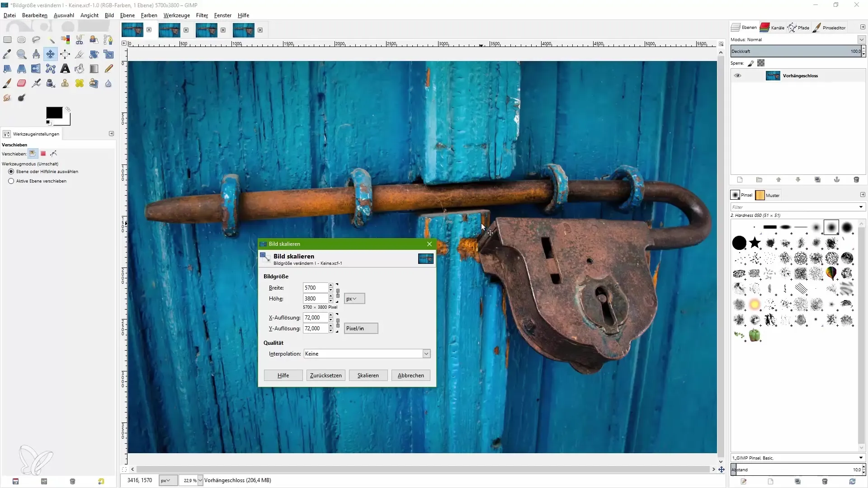Select the Paths pen tool

click(108, 40)
